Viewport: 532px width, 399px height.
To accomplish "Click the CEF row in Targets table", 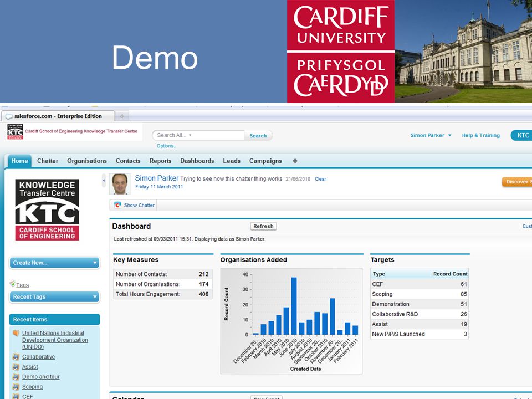I will [420, 284].
